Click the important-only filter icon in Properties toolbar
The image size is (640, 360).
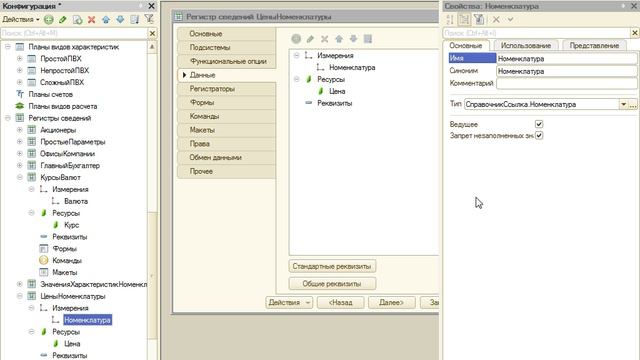pos(479,19)
